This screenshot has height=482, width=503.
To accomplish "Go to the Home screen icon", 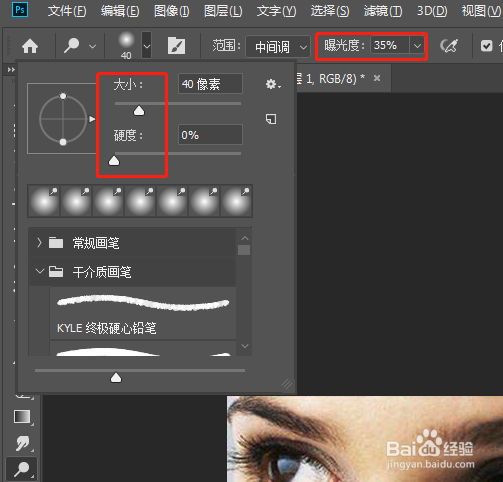I will 30,46.
